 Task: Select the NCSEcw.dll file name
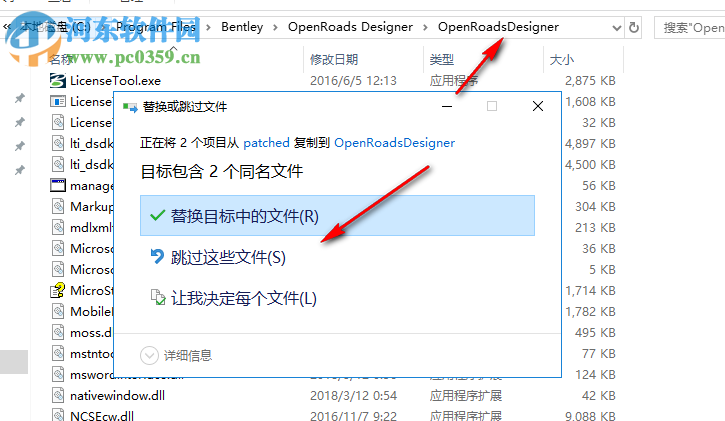click(x=102, y=415)
